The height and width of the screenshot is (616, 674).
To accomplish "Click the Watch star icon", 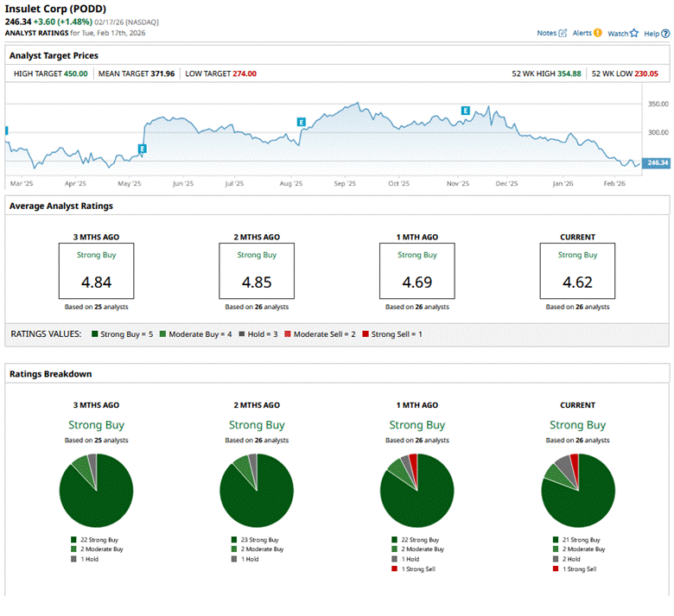I will click(633, 33).
